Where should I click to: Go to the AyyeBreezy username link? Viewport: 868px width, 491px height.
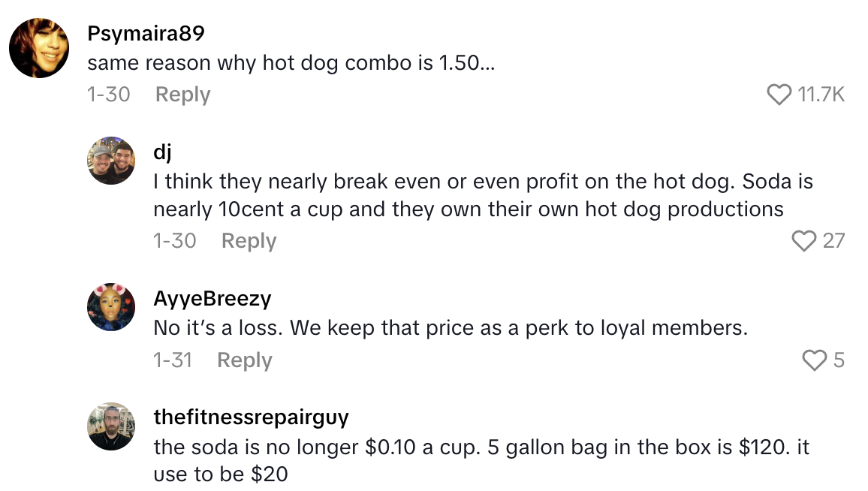pyautogui.click(x=212, y=299)
